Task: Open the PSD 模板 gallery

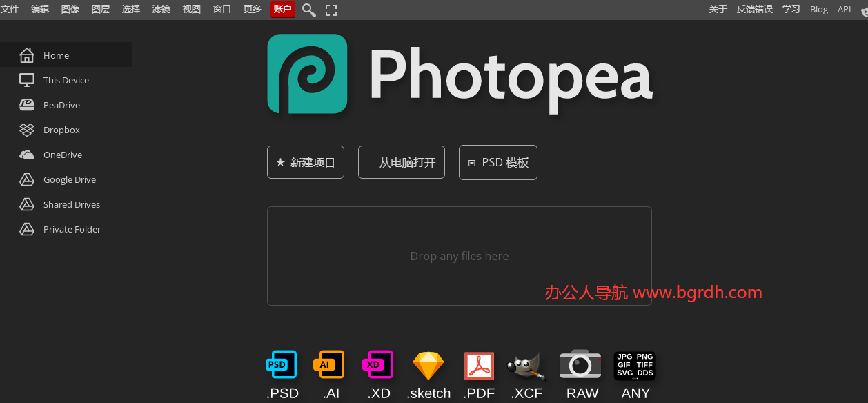Action: click(497, 162)
